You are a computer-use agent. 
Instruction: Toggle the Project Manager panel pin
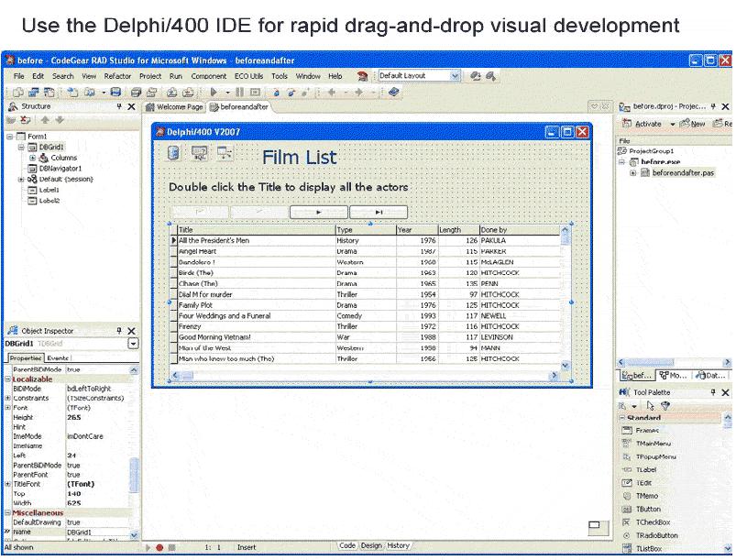(x=713, y=106)
